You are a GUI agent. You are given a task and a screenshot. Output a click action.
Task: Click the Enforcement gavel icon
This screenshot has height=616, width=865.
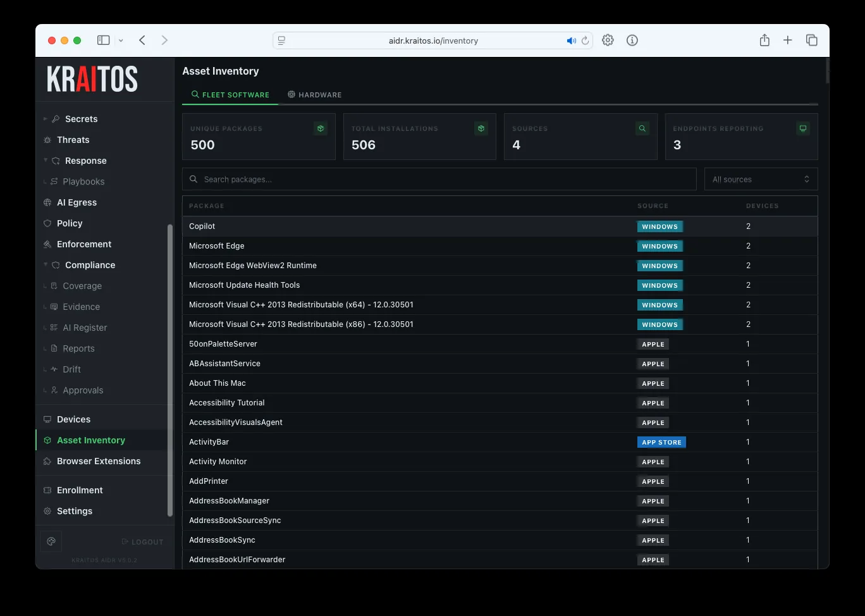click(47, 244)
